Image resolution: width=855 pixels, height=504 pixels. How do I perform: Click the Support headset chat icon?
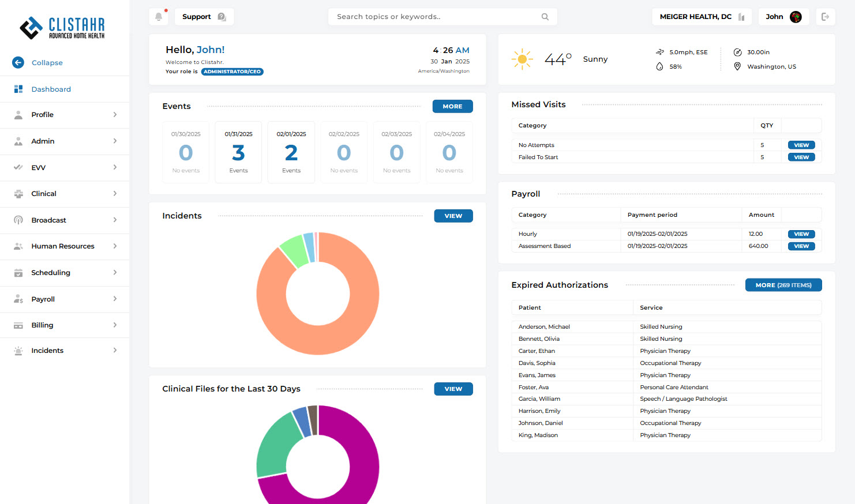coord(222,17)
